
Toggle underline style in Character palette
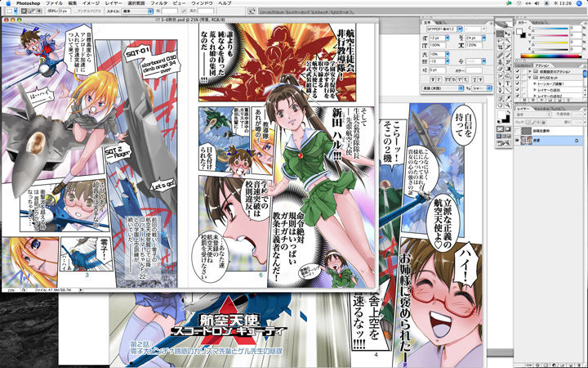[x=474, y=79]
